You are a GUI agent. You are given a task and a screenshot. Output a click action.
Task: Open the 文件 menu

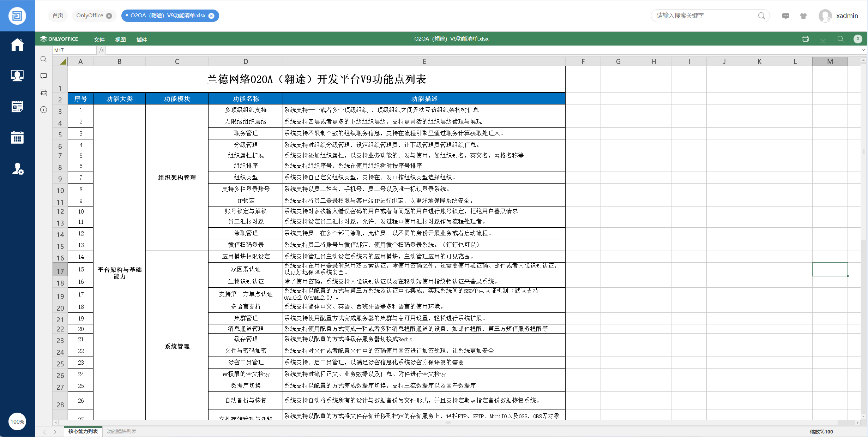[99, 40]
